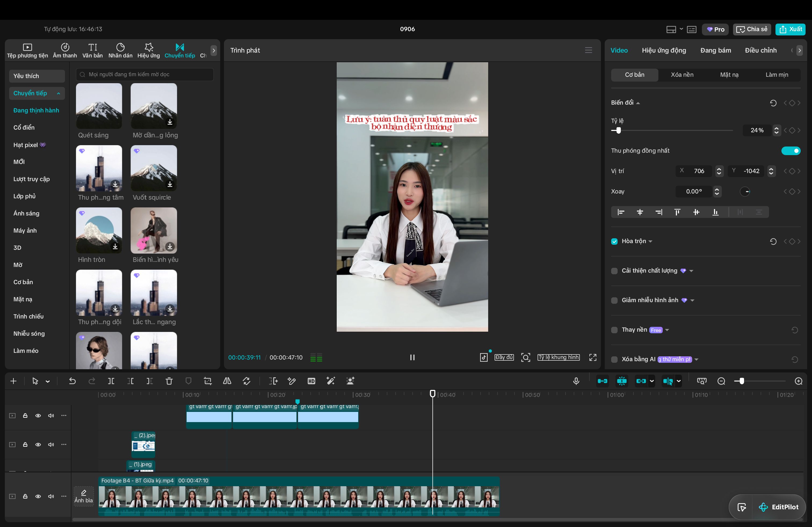Screen dimensions: 812x527
Task: Collapse the Biến đổi section
Action: 638,103
